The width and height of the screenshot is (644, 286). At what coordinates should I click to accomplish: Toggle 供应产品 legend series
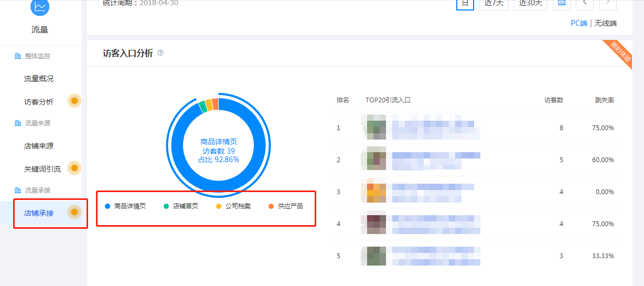coord(285,206)
